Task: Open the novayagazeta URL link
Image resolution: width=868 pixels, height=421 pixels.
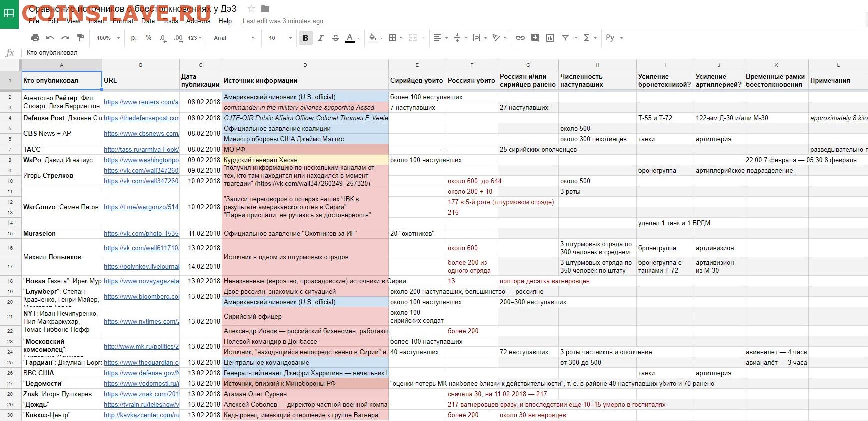Action: [x=141, y=281]
